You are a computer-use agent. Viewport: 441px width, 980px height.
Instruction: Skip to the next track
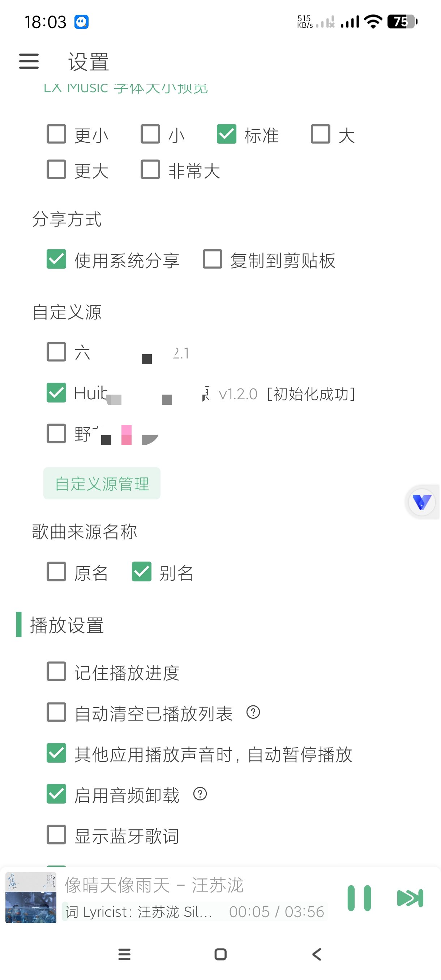click(410, 898)
